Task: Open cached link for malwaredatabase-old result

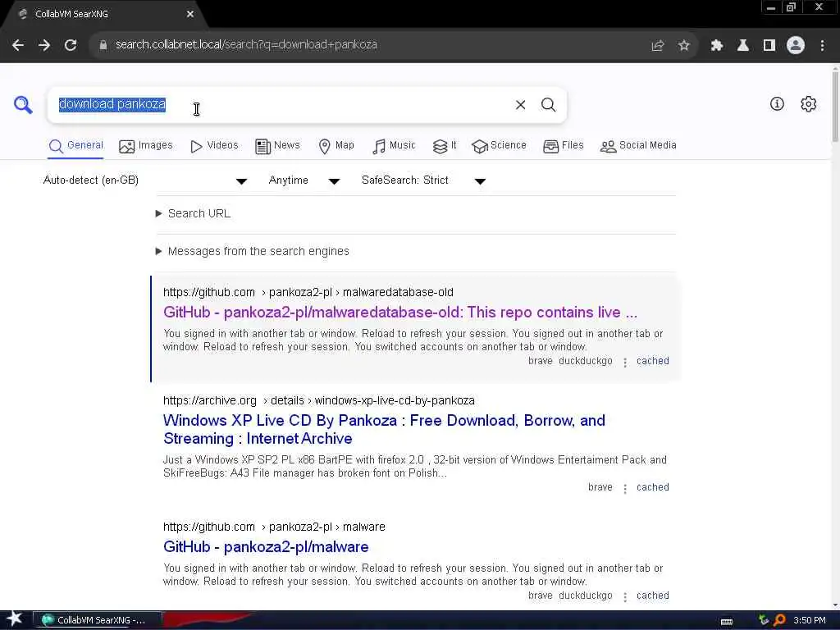Action: pos(652,361)
